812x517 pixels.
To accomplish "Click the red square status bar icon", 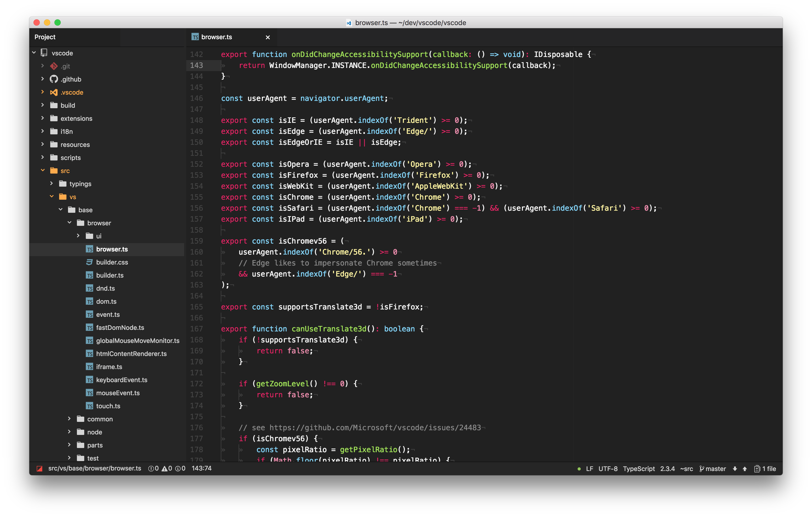I will point(40,468).
